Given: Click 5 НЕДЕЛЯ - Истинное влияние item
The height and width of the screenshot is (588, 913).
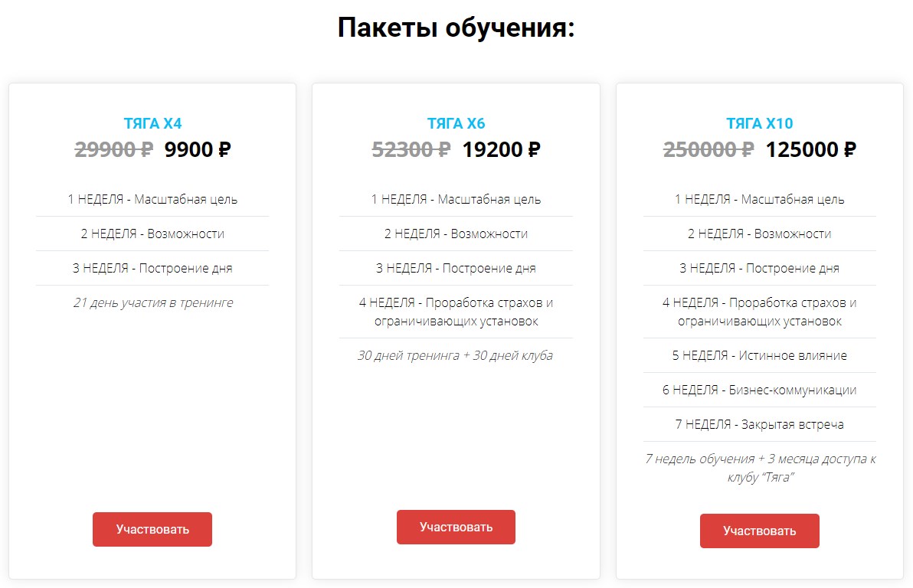Looking at the screenshot, I should click(x=759, y=355).
